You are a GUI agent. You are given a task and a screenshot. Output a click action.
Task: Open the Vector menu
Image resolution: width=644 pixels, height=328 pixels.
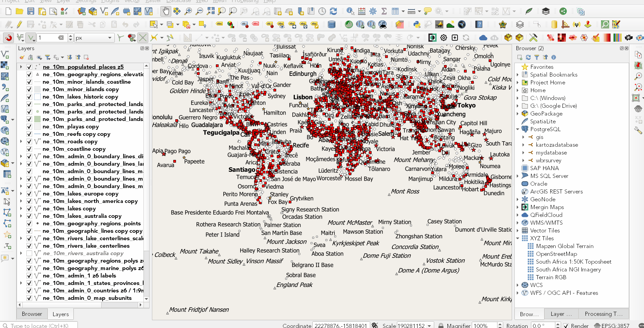pos(131,2)
